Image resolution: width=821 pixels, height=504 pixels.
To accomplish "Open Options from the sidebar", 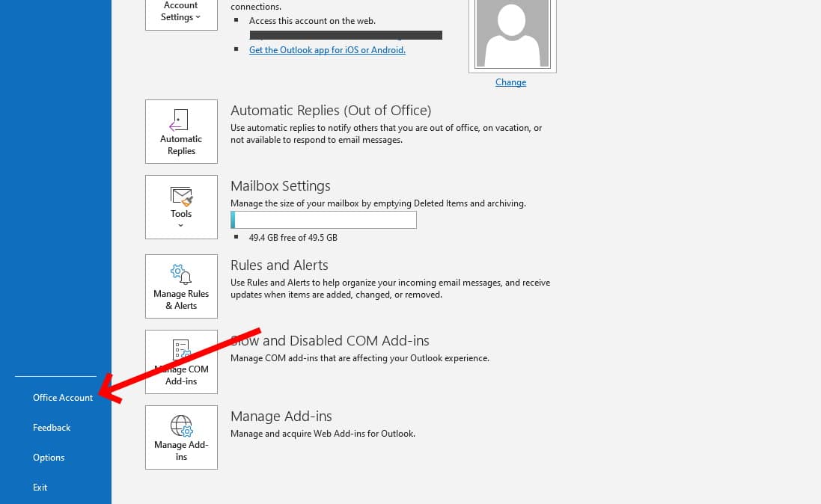I will click(x=49, y=457).
